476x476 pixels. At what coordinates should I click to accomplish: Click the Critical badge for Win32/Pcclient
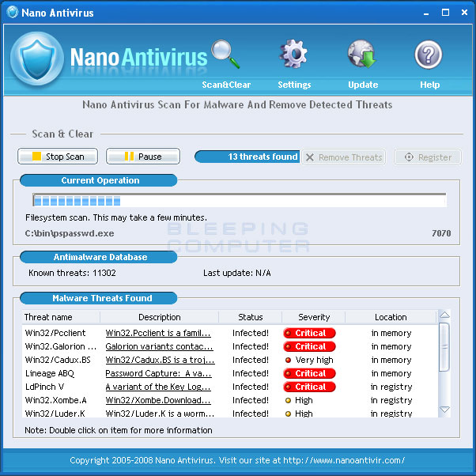click(309, 333)
